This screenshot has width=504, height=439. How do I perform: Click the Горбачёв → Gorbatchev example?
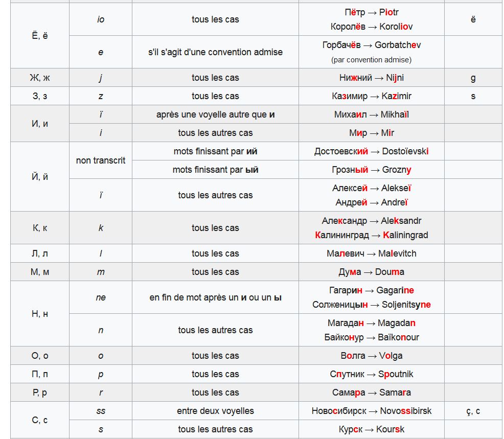click(x=371, y=45)
